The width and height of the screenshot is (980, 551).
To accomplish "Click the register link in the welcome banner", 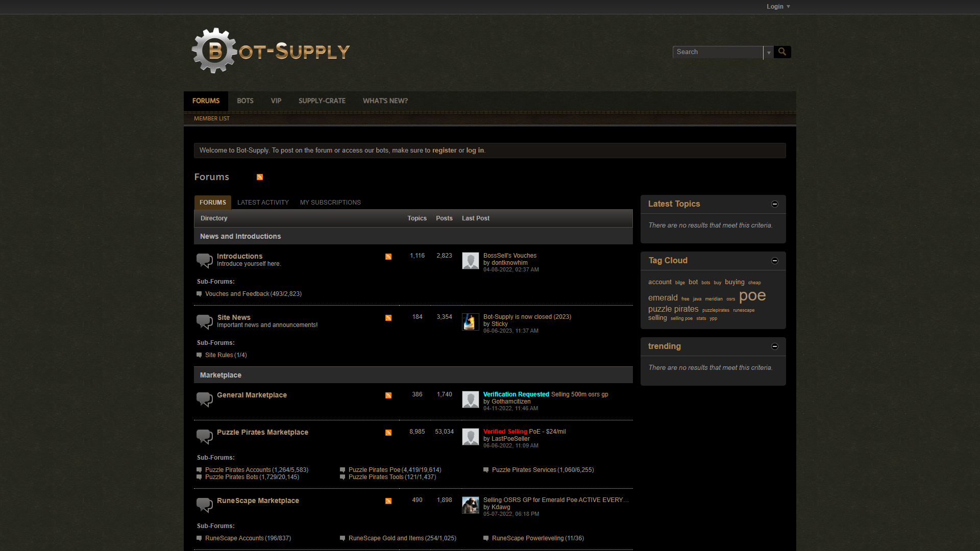I will (x=444, y=150).
